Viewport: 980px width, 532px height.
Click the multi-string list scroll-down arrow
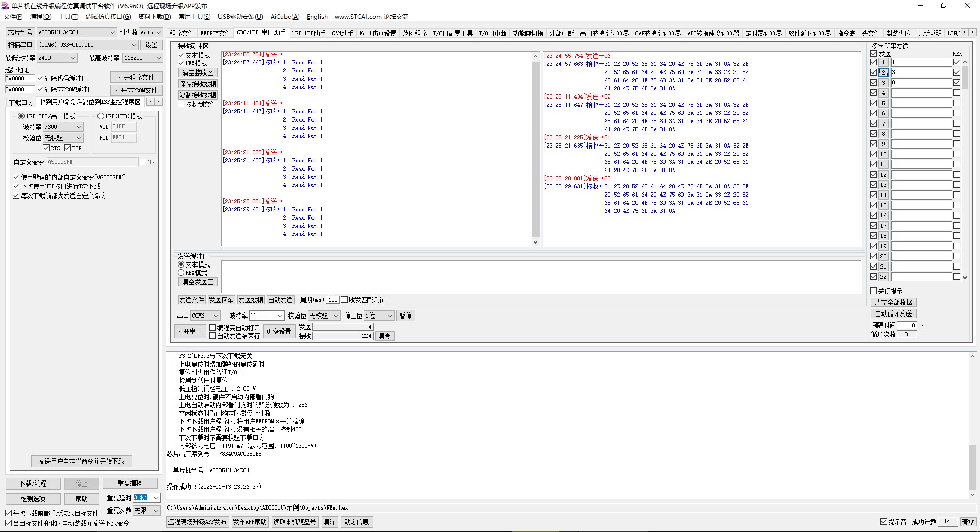tap(965, 278)
